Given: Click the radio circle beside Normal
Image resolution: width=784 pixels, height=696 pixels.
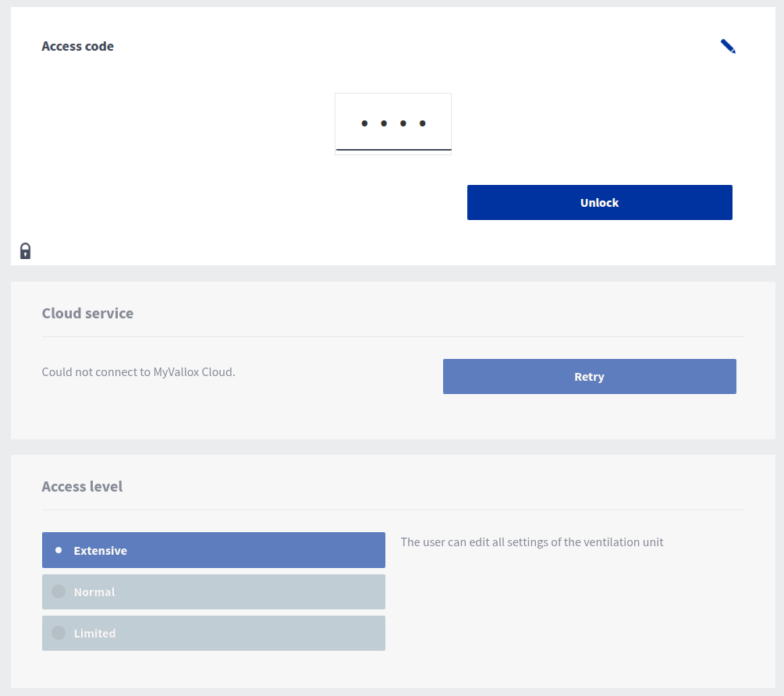Looking at the screenshot, I should 59,591.
